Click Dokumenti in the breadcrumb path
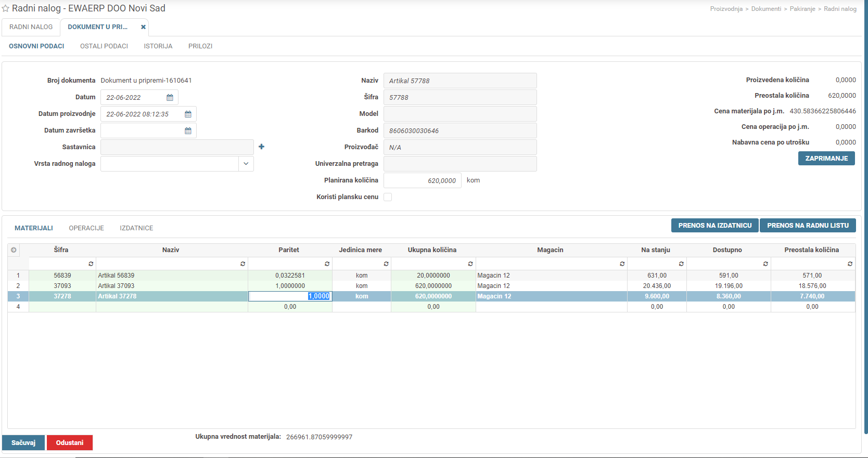This screenshot has width=868, height=458. click(766, 9)
